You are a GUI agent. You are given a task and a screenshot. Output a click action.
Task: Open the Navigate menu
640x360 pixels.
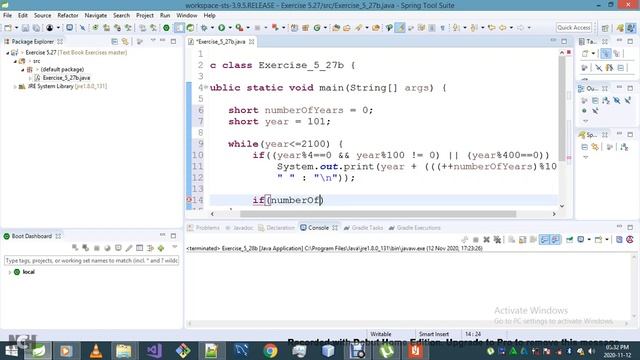point(96,15)
